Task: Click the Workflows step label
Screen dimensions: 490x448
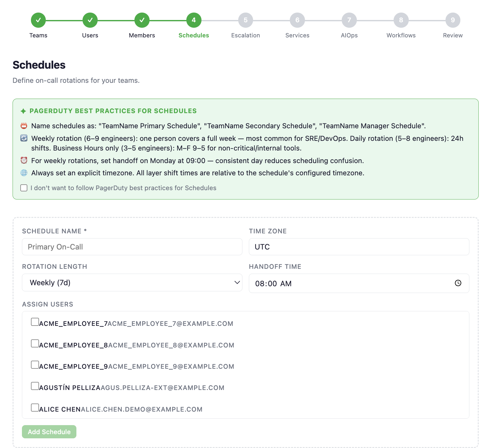Action: pos(401,35)
